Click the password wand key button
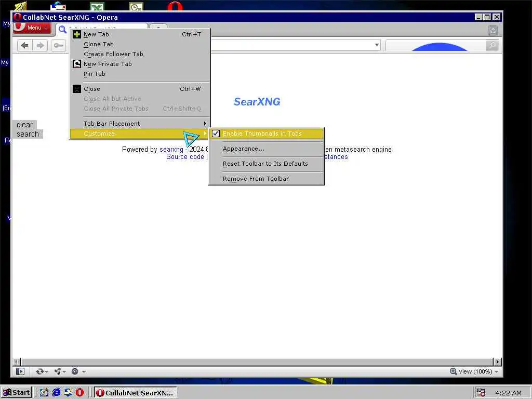Screen dimensions: 532x399 point(58,46)
